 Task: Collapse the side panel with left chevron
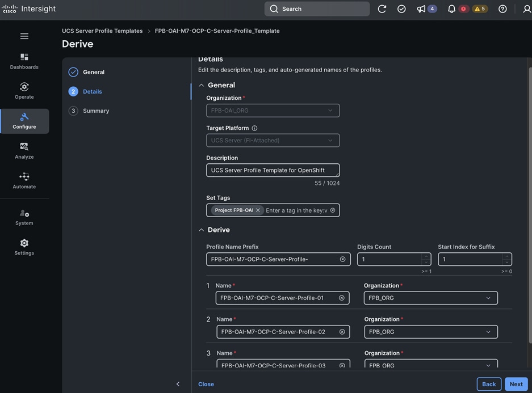click(x=178, y=384)
